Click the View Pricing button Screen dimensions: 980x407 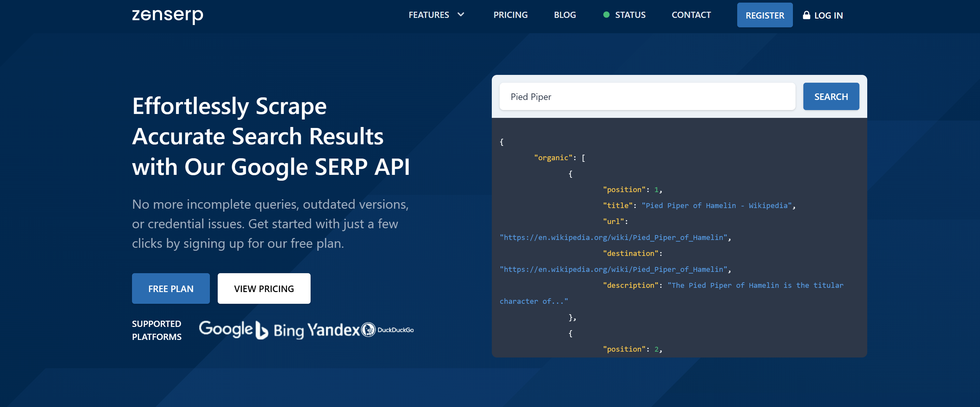click(264, 288)
